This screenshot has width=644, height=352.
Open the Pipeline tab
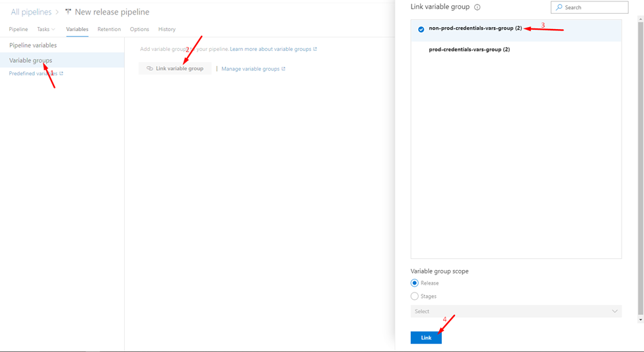[x=18, y=29]
